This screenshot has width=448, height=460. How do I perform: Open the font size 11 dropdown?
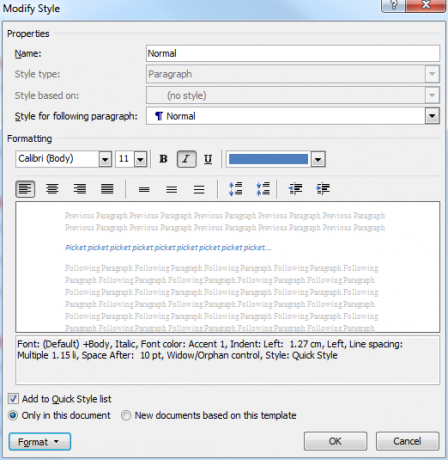click(x=141, y=159)
